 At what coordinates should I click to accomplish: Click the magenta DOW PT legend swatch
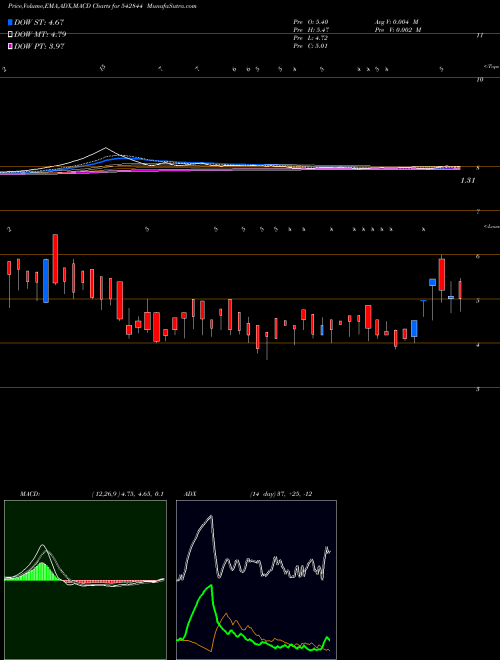coord(10,46)
